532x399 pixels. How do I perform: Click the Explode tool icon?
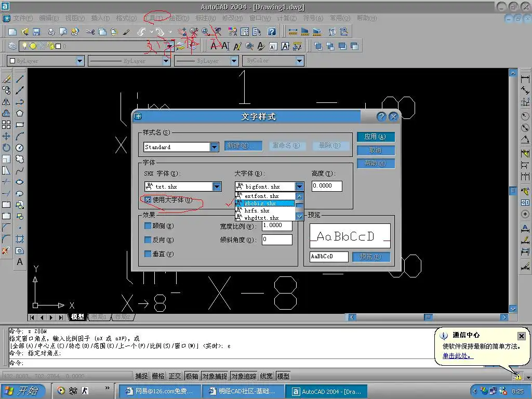pyautogui.click(x=6, y=251)
